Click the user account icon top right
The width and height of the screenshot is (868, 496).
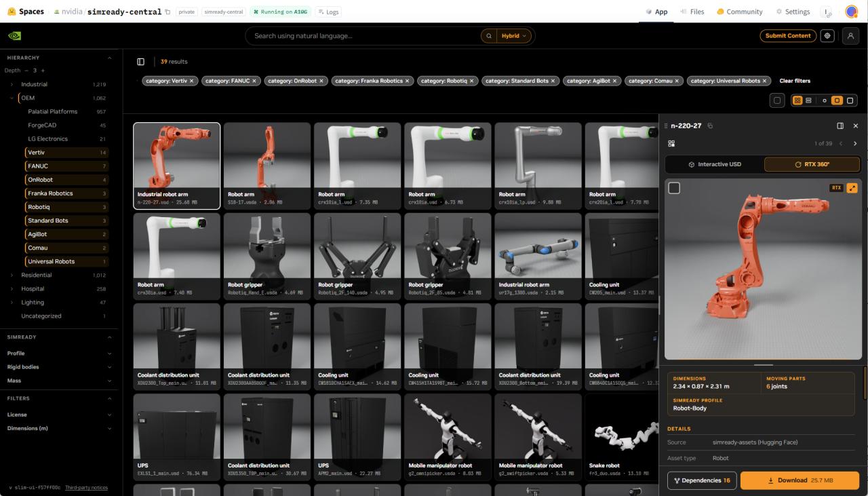850,36
